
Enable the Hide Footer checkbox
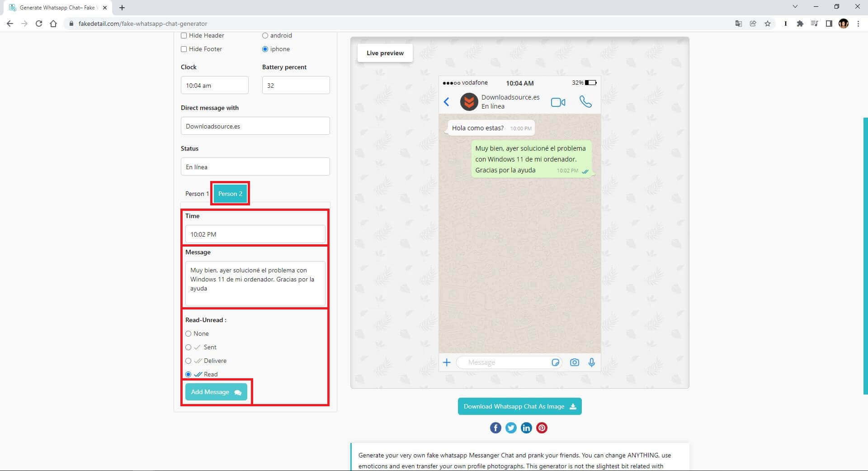(x=184, y=49)
